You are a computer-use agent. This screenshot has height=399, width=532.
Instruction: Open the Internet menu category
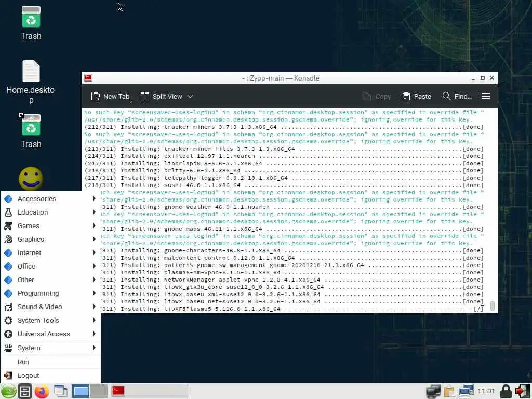(50, 253)
